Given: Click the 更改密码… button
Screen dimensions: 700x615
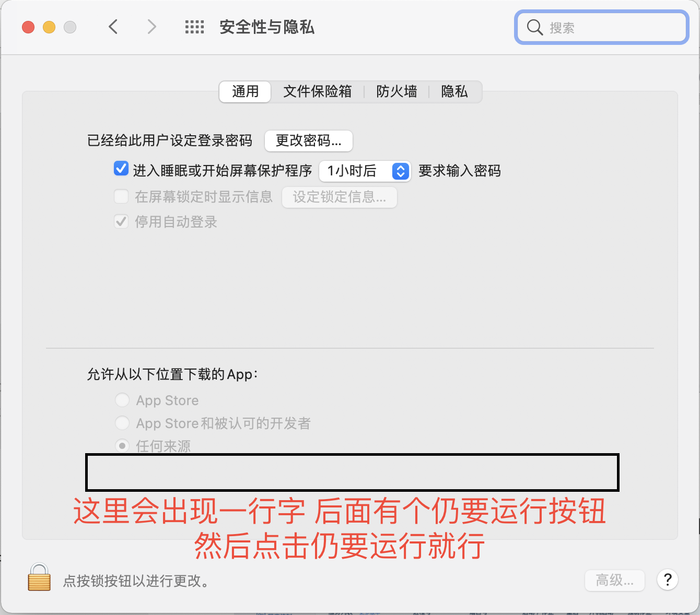Looking at the screenshot, I should coord(309,140).
